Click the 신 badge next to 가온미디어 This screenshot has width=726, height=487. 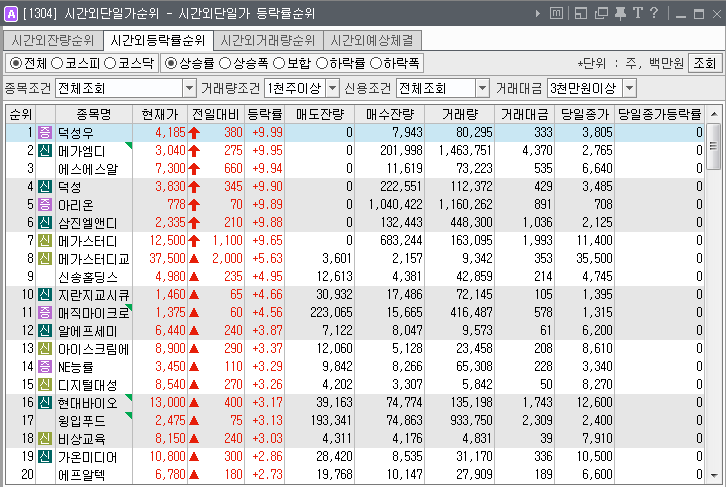pos(45,456)
